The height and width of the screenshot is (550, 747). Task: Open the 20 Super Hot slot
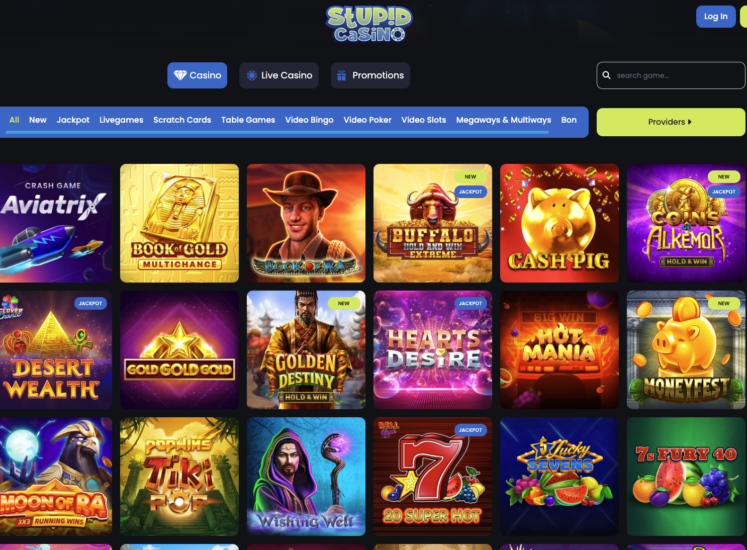tap(433, 477)
